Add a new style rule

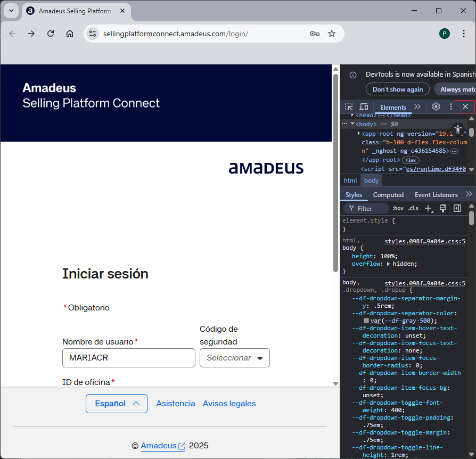(429, 209)
